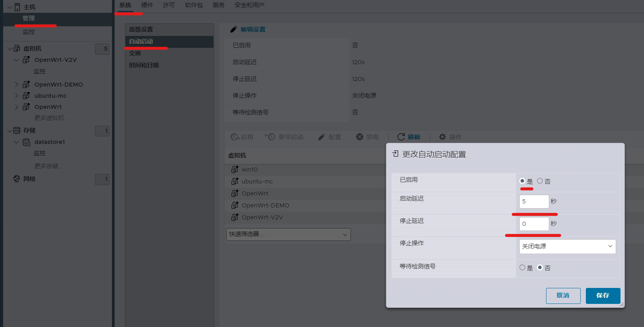Expand the ubuntu-mc tree node
This screenshot has height=327, width=644.
16,96
